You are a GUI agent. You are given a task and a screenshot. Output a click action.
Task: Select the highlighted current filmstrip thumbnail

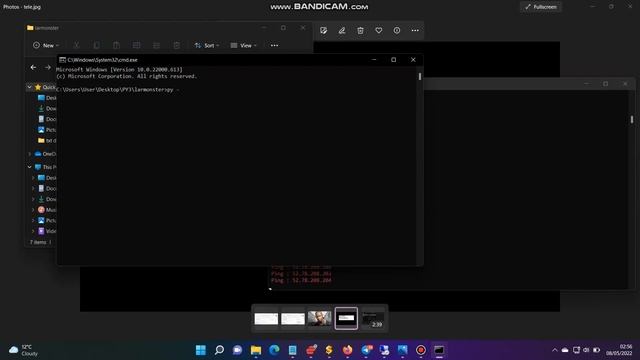[x=346, y=318]
